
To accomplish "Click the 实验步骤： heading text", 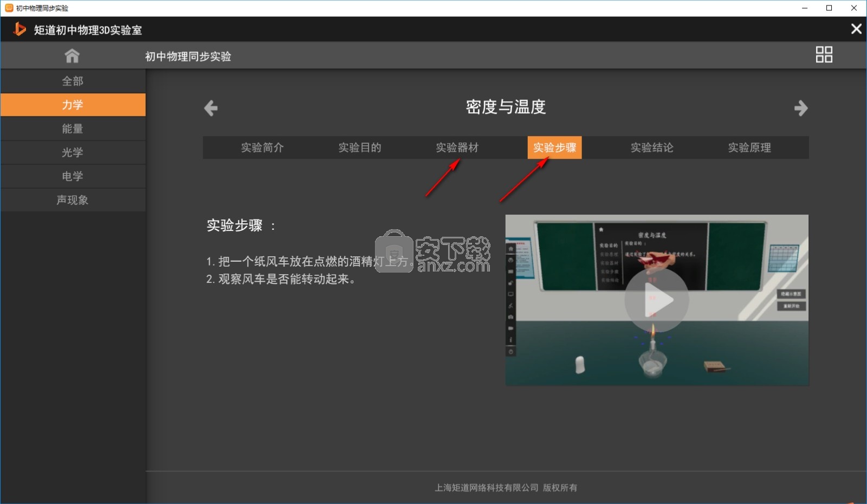I will (241, 225).
